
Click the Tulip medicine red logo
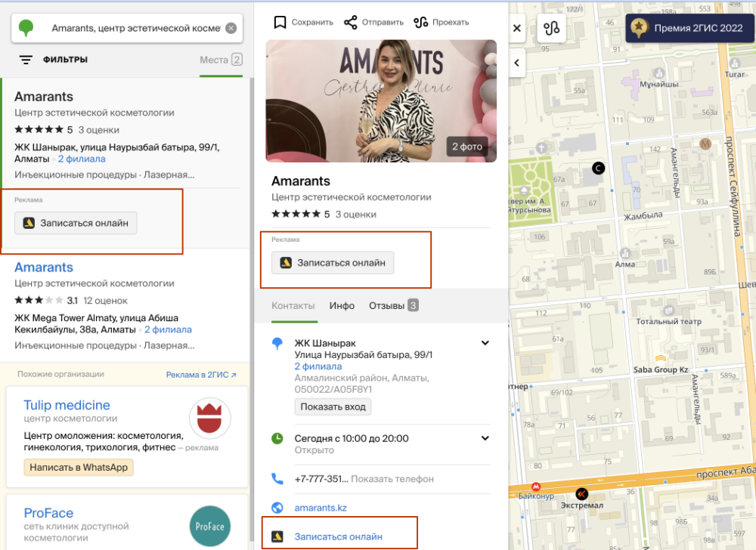point(209,418)
